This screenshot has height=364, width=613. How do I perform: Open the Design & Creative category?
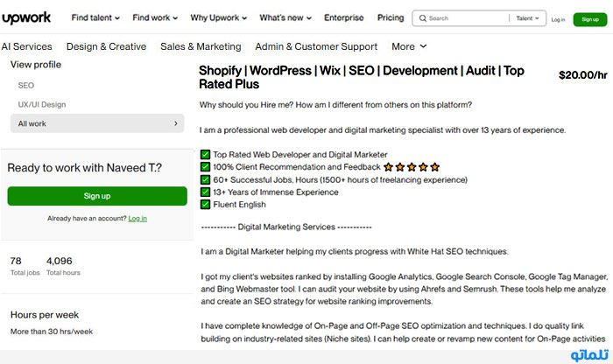106,46
